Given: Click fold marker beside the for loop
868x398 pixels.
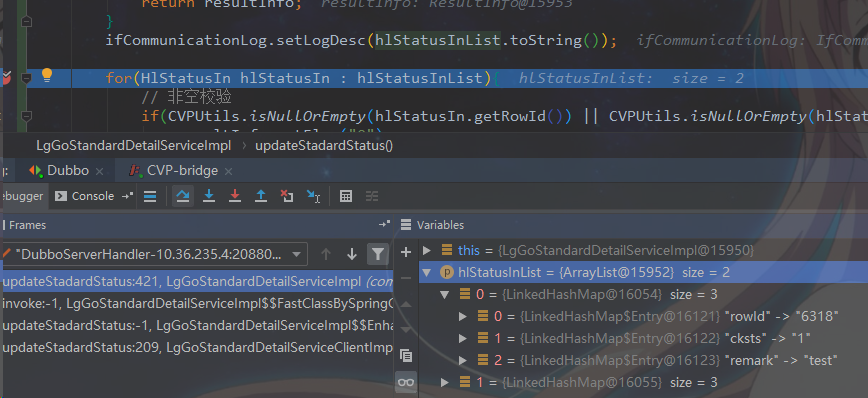Looking at the screenshot, I should coord(26,79).
